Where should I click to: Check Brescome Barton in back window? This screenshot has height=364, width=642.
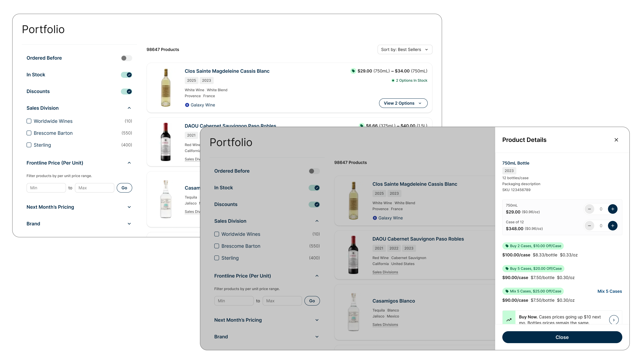point(29,133)
